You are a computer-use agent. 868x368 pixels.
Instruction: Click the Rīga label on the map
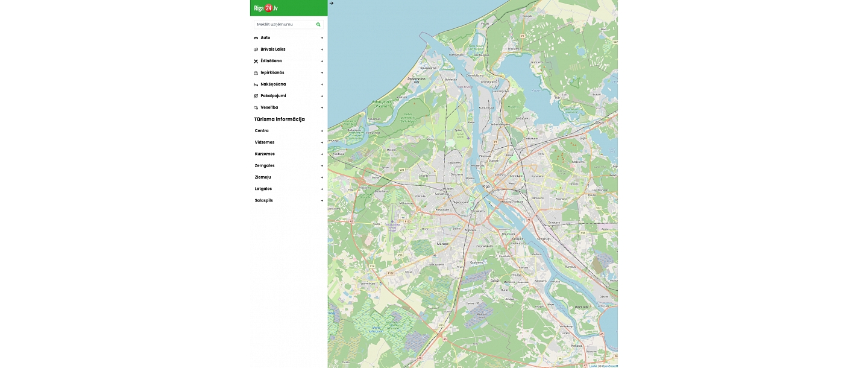486,187
